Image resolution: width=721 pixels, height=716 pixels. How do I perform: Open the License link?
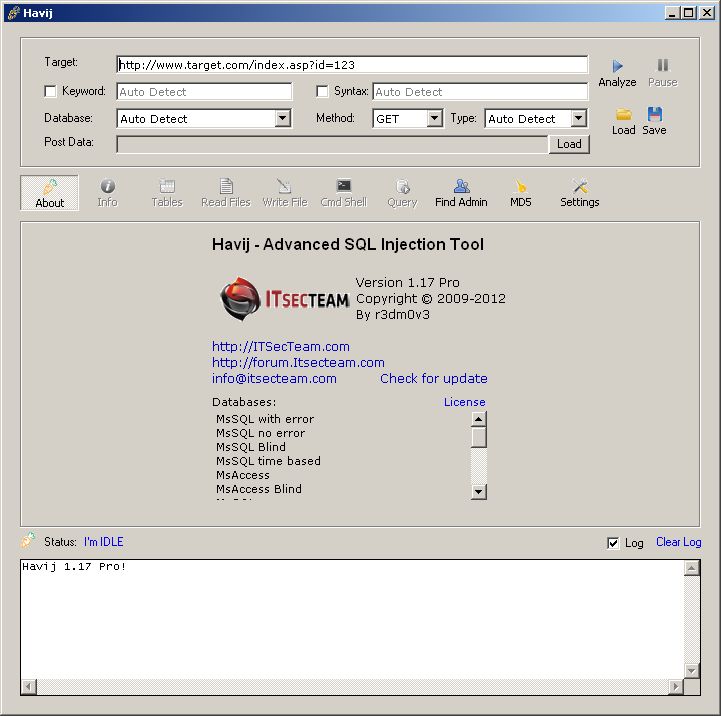464,402
